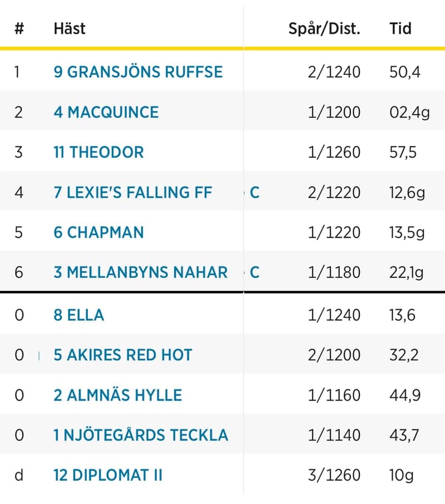445x504 pixels.
Task: Click C marker beside Lexie's Falling FF
Action: [x=255, y=193]
